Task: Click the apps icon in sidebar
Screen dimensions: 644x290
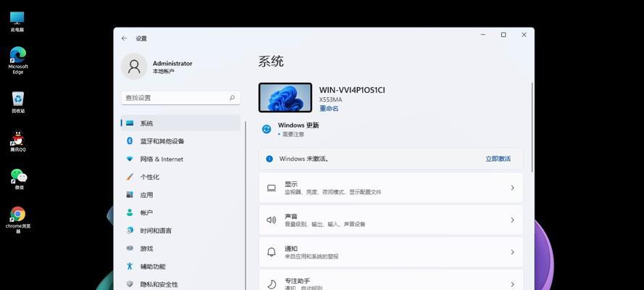Action: coord(130,195)
